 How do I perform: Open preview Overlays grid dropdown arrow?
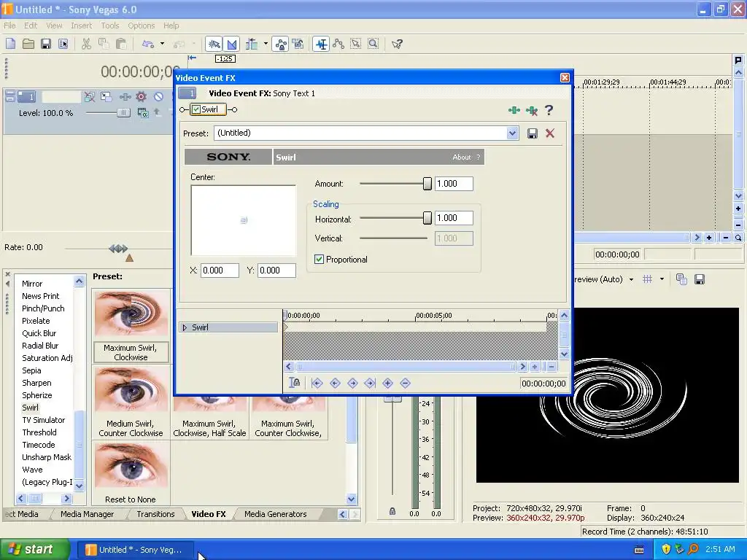662,279
